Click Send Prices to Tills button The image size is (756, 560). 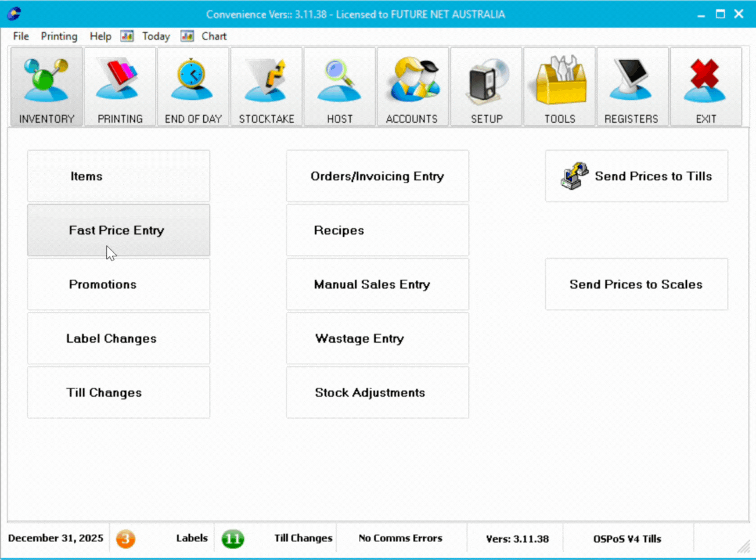click(x=636, y=176)
